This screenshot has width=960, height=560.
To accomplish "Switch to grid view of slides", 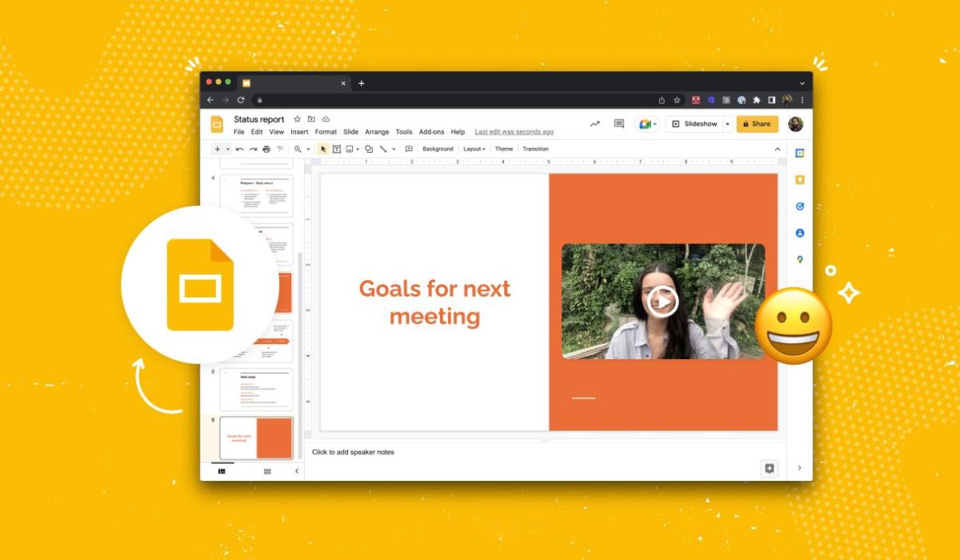I will [267, 471].
